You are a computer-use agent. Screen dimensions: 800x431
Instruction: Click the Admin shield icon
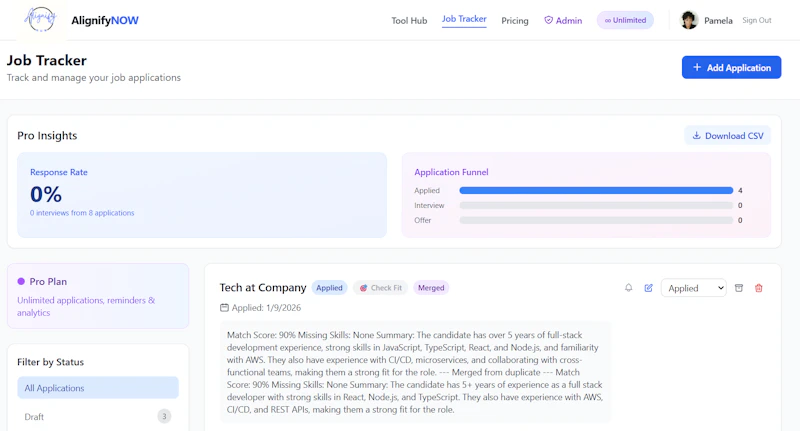(x=548, y=20)
